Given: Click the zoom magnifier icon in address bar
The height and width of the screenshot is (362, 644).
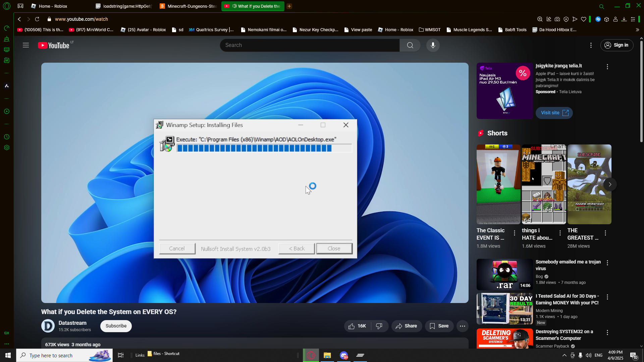Looking at the screenshot, I should coord(540,19).
